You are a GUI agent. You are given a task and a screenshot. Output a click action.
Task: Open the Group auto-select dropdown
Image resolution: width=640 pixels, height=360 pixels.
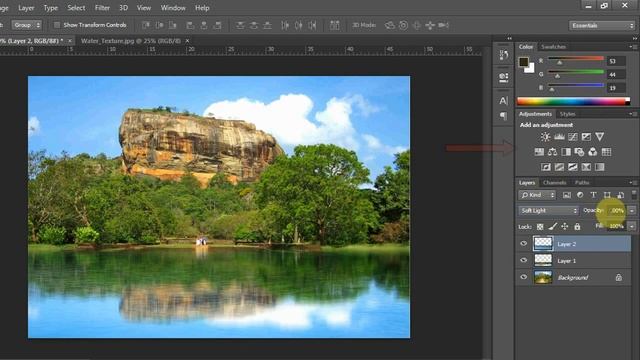[x=27, y=25]
